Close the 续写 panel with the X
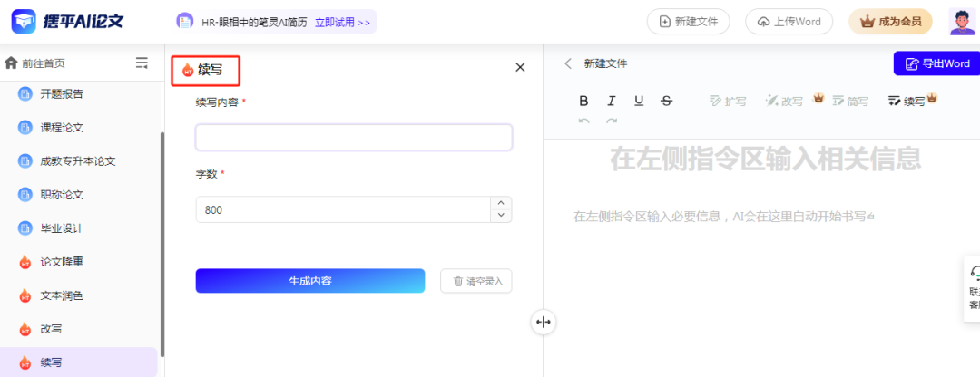Image resolution: width=980 pixels, height=377 pixels. (520, 67)
